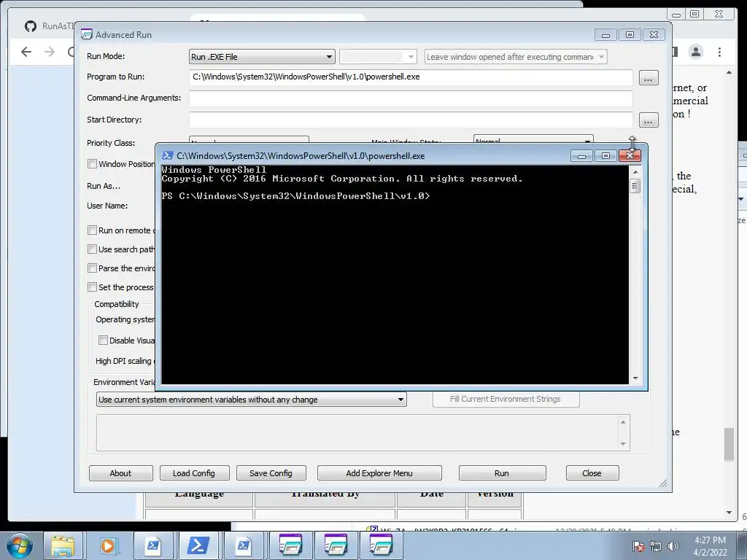
Task: Enable the Run on remote checkbox
Action: 93,230
